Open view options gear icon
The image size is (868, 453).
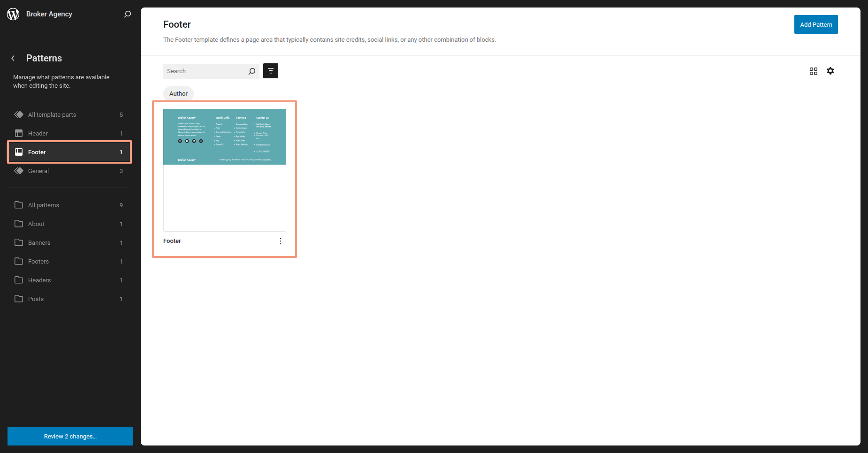click(830, 71)
